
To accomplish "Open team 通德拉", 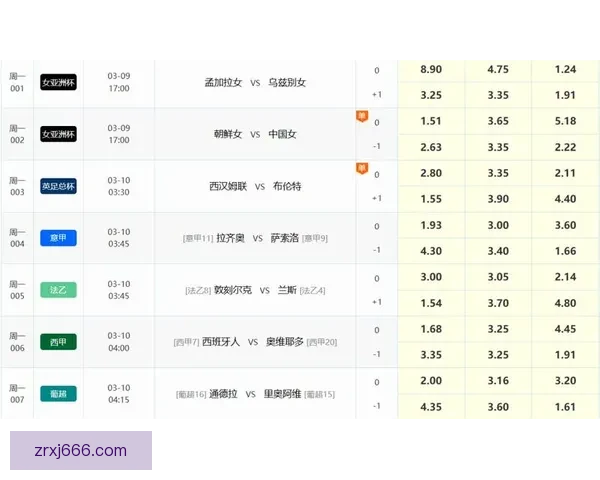I will [x=223, y=394].
